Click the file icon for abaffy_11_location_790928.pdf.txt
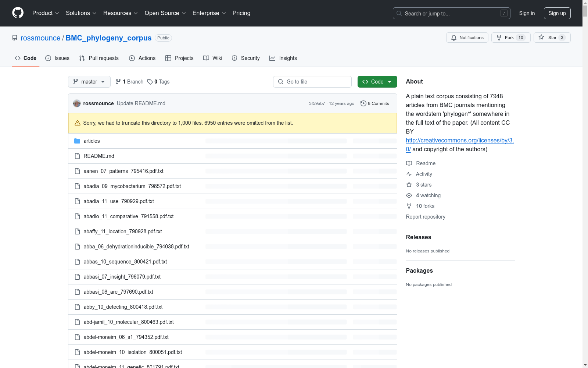 coord(77,231)
